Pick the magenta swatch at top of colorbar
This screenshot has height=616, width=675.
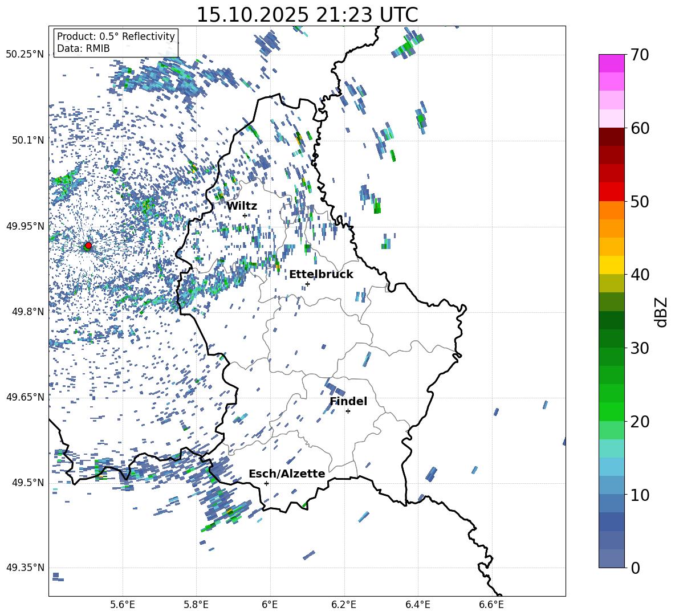[611, 63]
